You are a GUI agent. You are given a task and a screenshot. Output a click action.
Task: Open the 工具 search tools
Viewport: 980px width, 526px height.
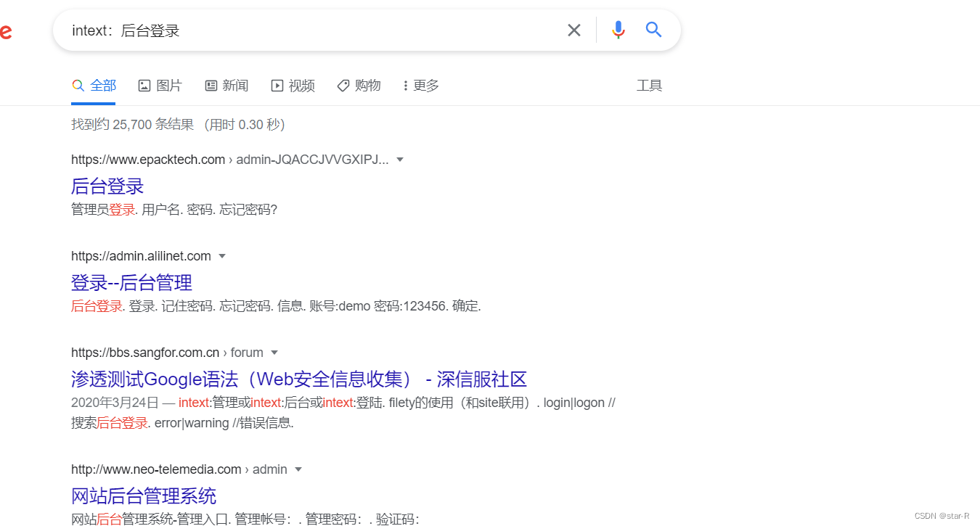[x=649, y=86]
